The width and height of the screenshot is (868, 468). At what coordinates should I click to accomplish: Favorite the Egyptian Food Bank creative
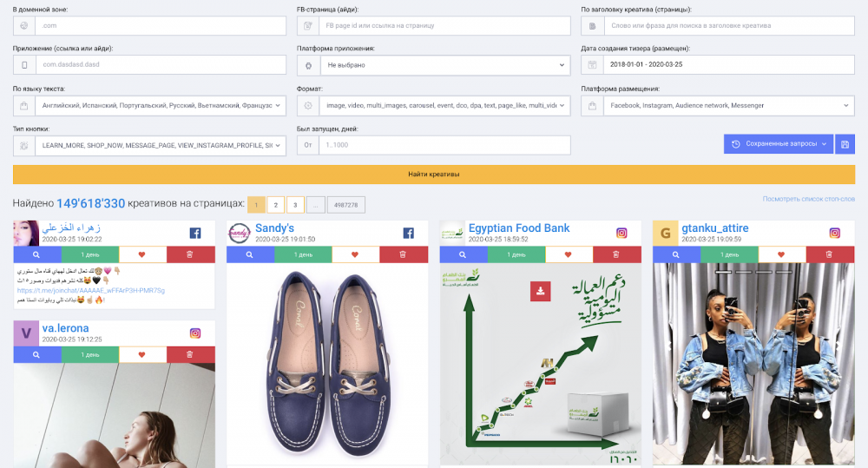point(569,254)
